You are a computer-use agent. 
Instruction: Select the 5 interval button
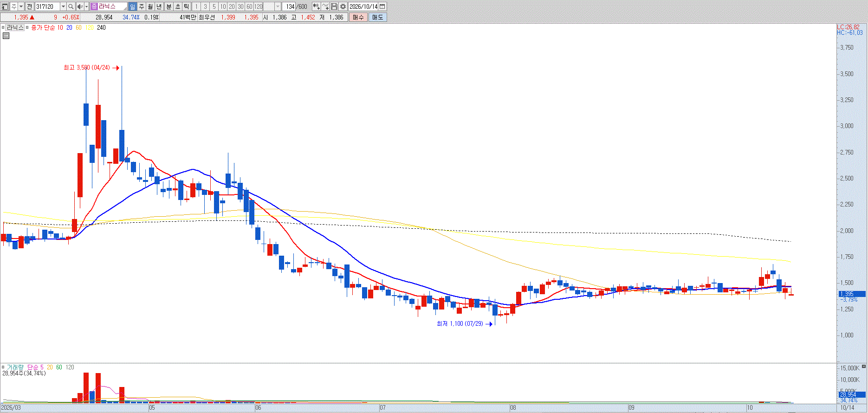(214, 6)
